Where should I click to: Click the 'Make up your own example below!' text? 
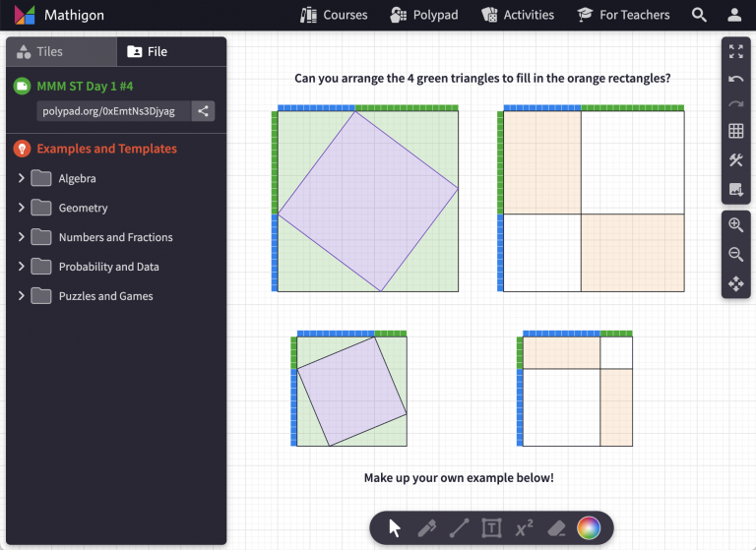pos(459,478)
